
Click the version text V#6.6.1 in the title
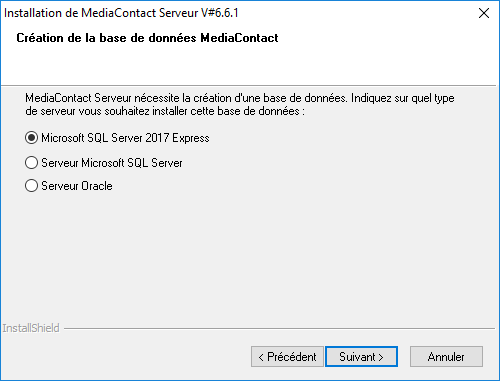click(220, 13)
